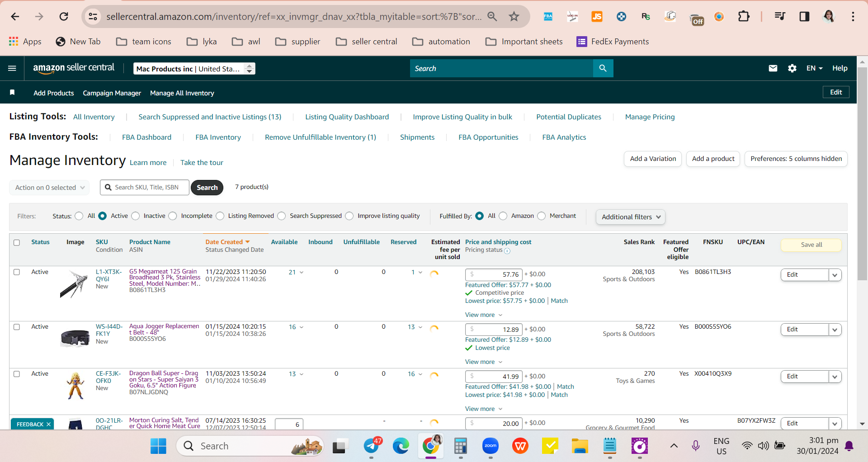Open the Action on 0 selected dropdown
868x462 pixels.
pos(49,188)
